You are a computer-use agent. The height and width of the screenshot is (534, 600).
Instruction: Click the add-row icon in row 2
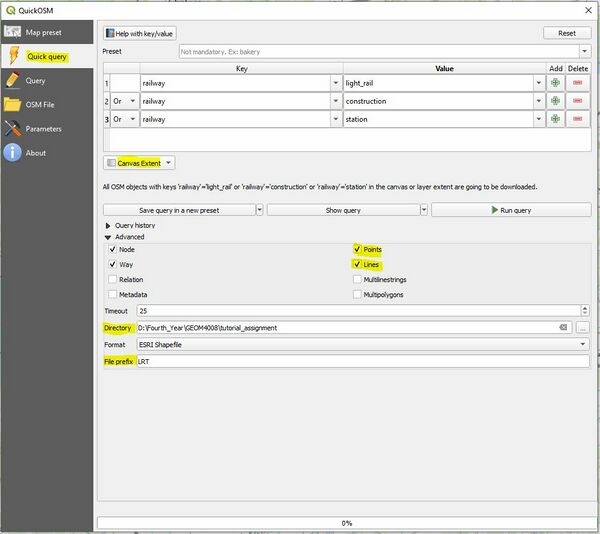[x=555, y=101]
